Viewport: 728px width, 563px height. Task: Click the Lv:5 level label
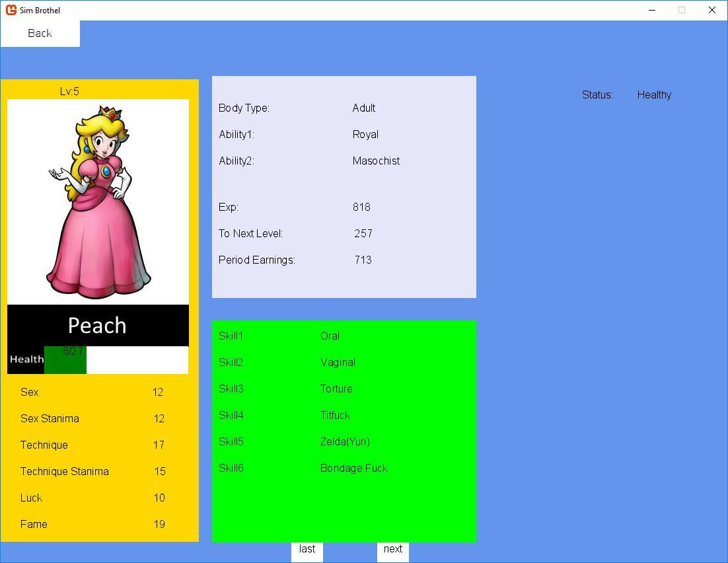pos(69,91)
